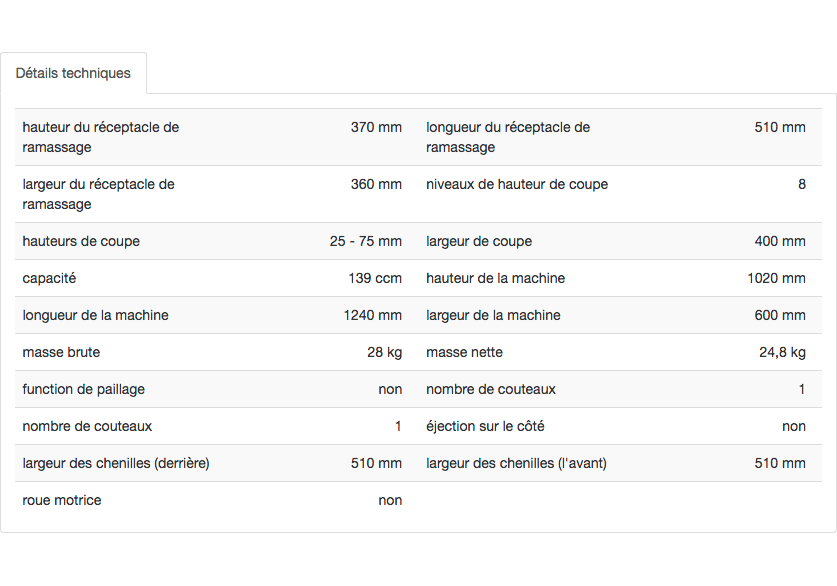Click the 'largeur de coupe' label
Screen dimensions: 837x586
479,241
